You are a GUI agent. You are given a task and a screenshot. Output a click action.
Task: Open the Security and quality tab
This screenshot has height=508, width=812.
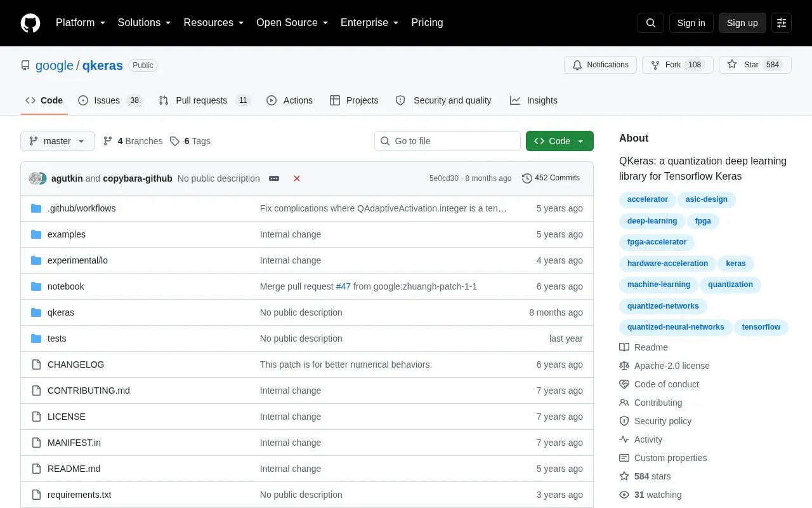click(443, 100)
